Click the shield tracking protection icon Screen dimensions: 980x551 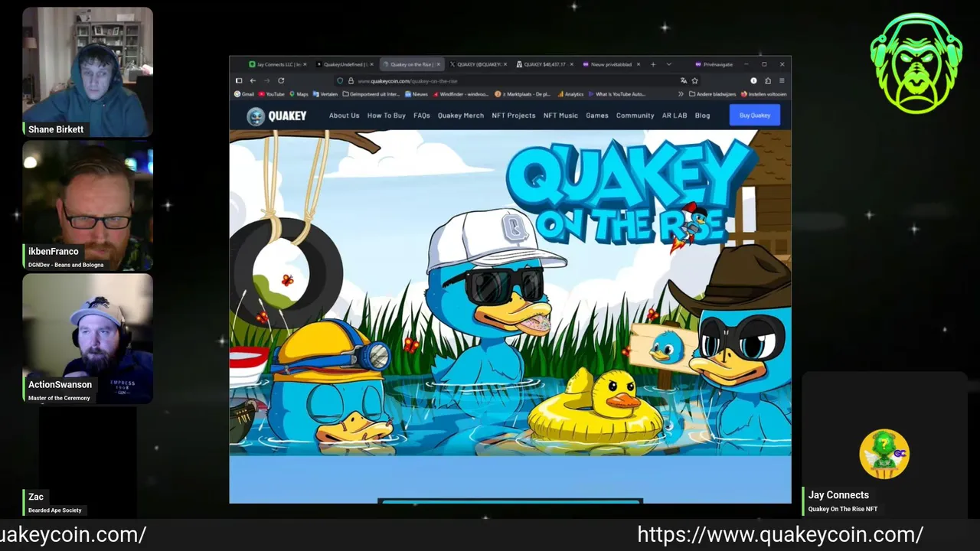[340, 80]
